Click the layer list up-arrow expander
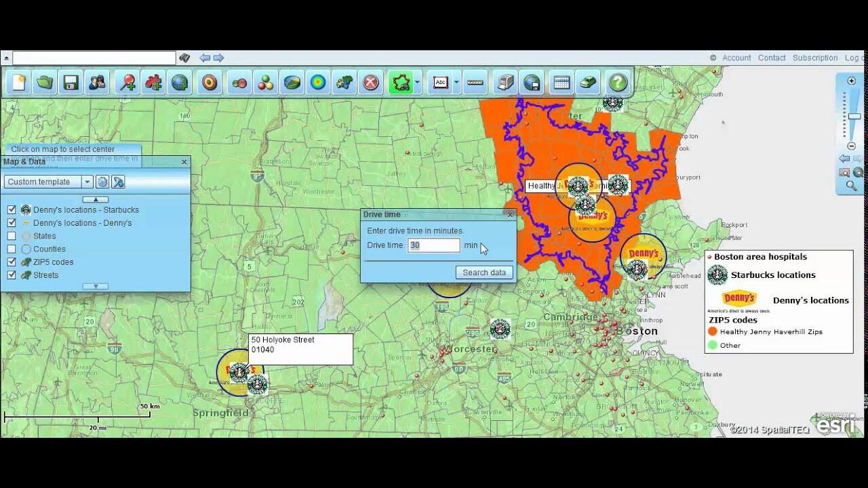 pos(96,199)
